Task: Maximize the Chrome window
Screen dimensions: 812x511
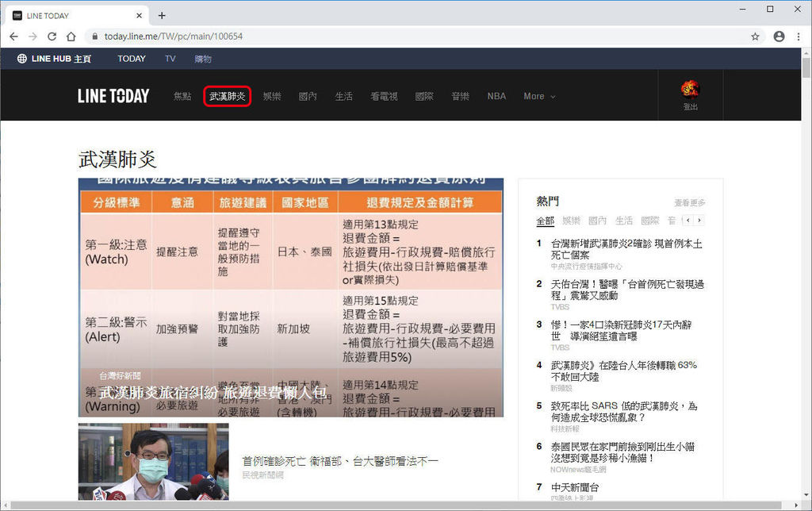Action: click(770, 9)
